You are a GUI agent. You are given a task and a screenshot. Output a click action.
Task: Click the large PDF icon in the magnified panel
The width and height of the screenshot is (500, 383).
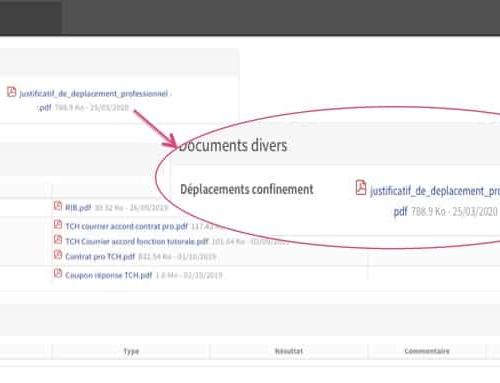tap(361, 187)
